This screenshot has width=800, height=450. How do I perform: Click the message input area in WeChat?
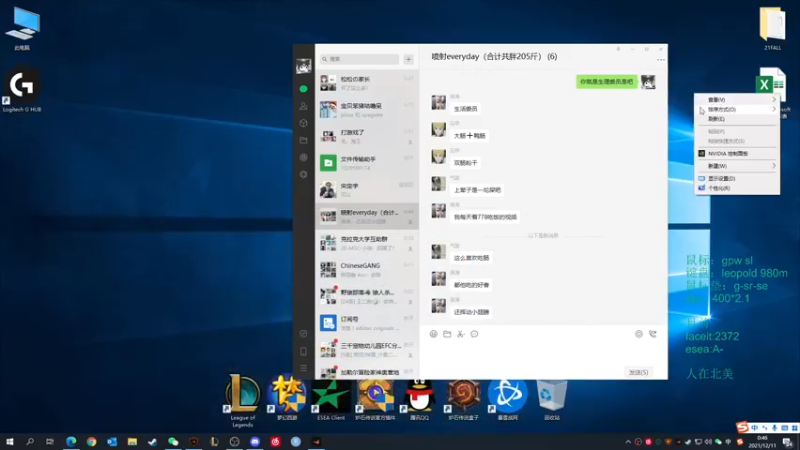click(543, 353)
